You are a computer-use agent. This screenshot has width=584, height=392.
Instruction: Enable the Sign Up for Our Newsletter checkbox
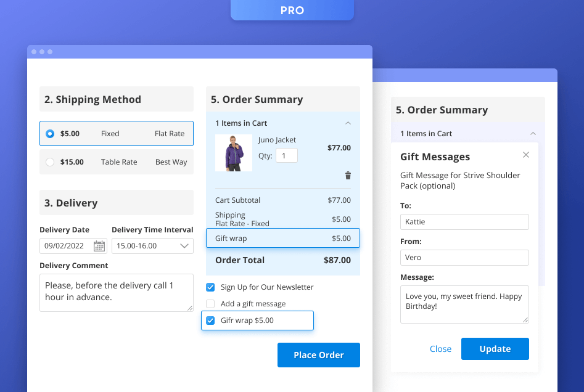click(x=210, y=287)
